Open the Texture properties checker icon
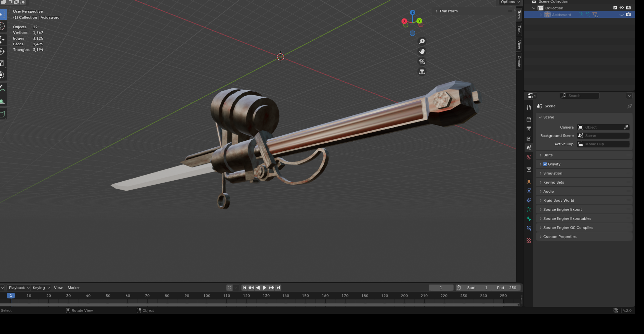This screenshot has width=644, height=334. tap(529, 240)
